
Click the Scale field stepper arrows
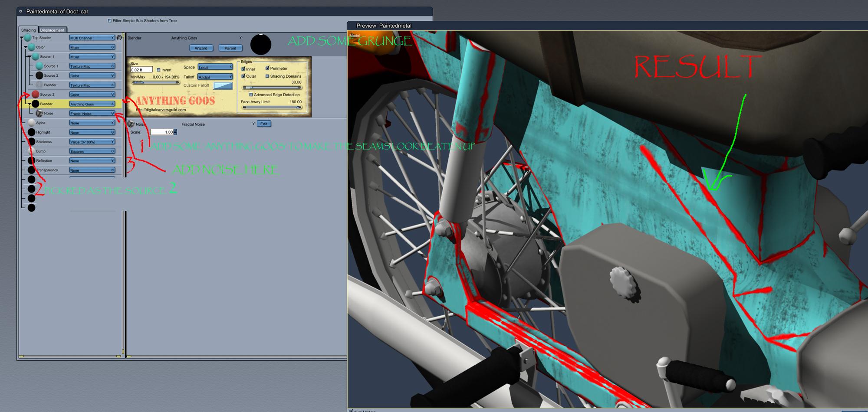click(175, 132)
